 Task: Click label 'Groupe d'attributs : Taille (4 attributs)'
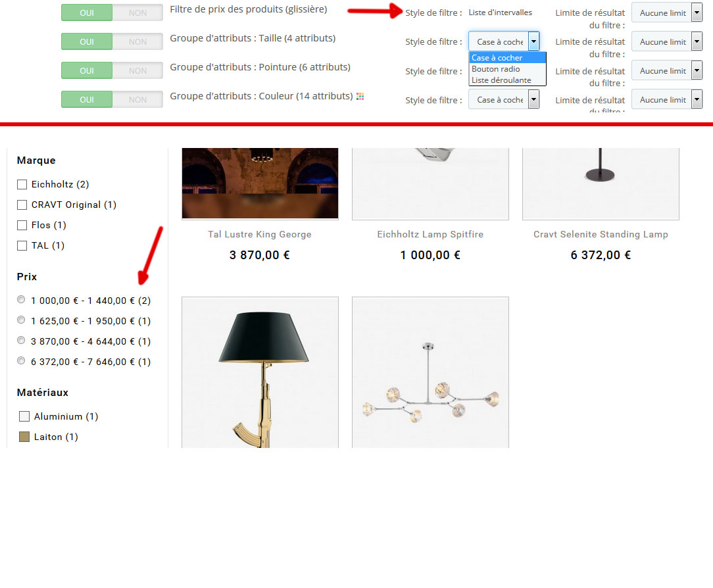point(253,38)
